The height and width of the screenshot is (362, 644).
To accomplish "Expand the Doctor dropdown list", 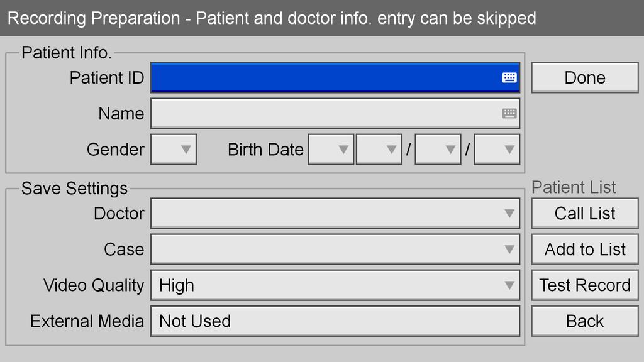I will pyautogui.click(x=335, y=214).
